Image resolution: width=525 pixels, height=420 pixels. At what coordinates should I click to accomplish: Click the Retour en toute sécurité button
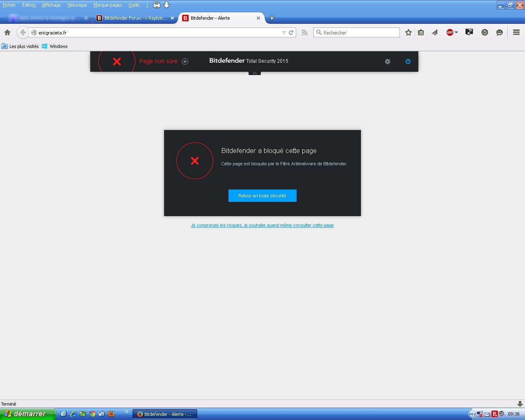click(262, 196)
